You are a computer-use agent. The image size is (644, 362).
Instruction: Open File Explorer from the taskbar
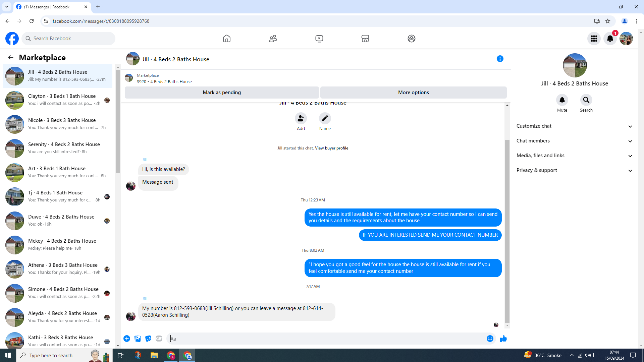point(154,355)
